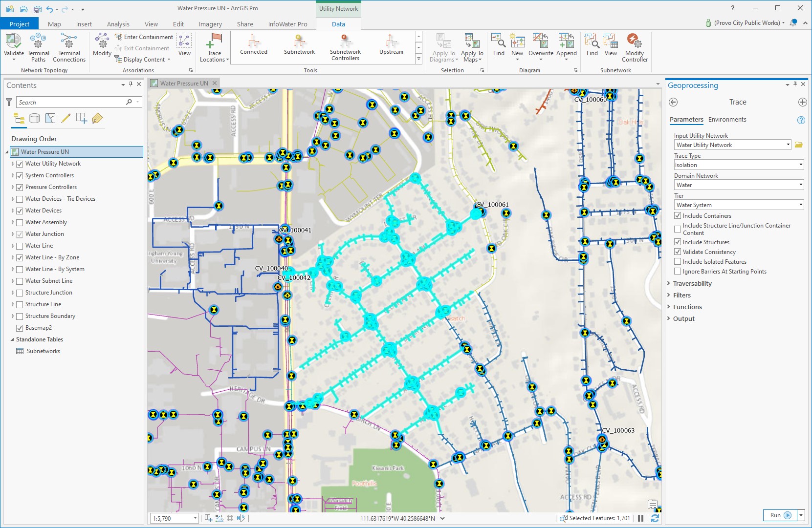
Task: Click the back arrow in Geoprocessing pane
Action: pyautogui.click(x=673, y=102)
